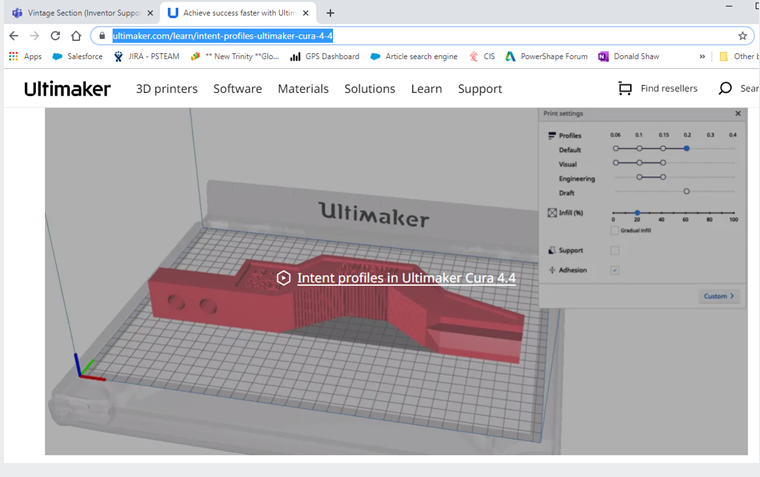Select the Engineering profile at 0.15

pos(663,177)
